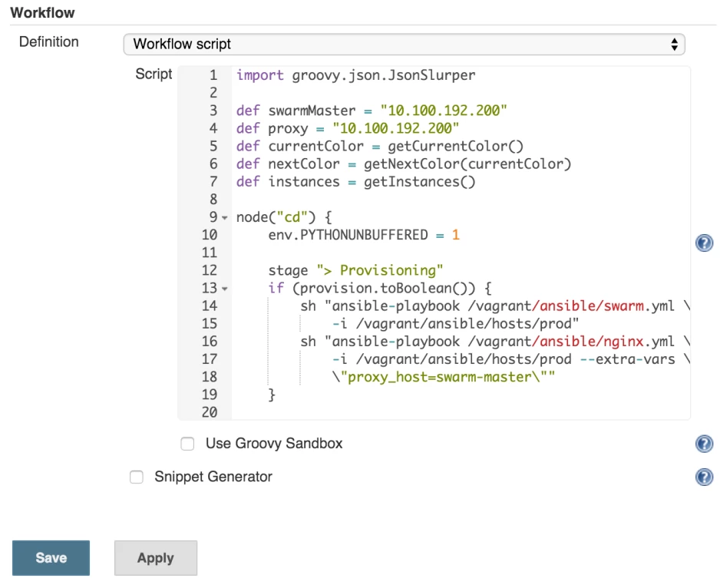The height and width of the screenshot is (588, 720).
Task: Click the env.PYTHONUNBUFFERED value 1
Action: [455, 235]
